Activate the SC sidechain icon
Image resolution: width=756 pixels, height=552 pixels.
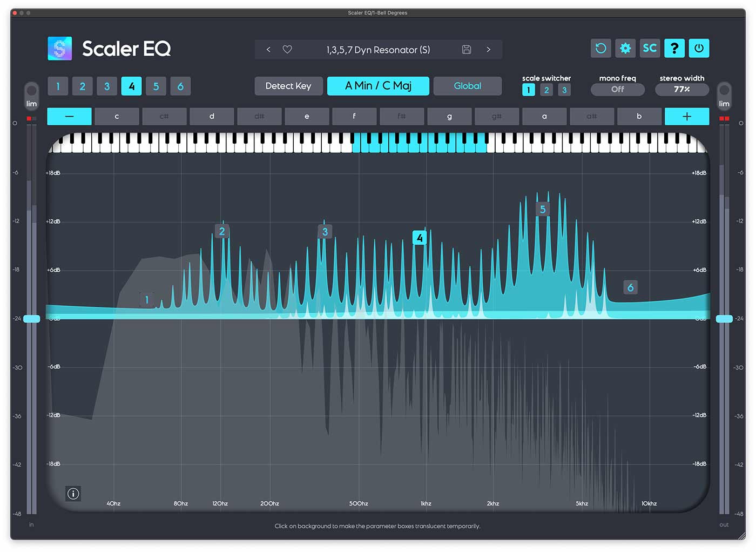coord(650,48)
